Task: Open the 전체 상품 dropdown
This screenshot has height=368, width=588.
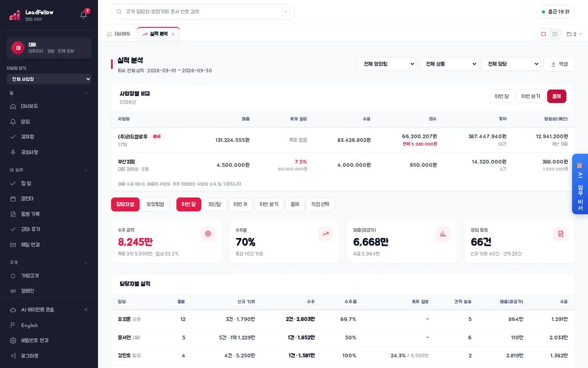Action: pyautogui.click(x=449, y=64)
